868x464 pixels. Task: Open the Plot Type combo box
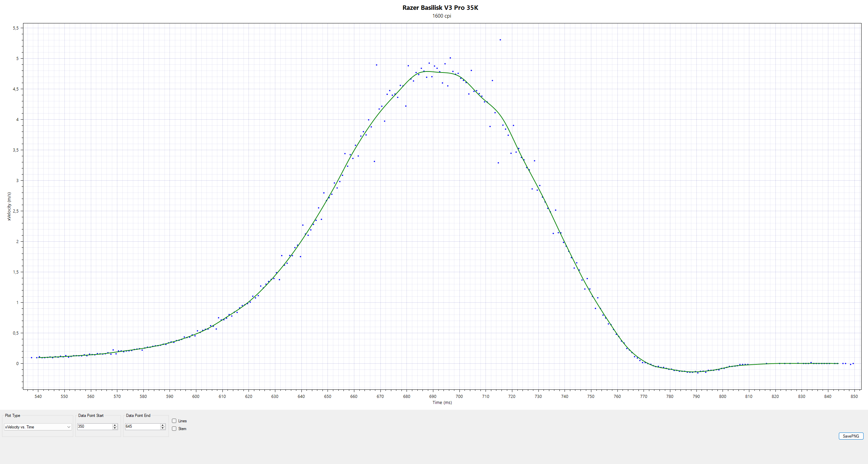38,427
